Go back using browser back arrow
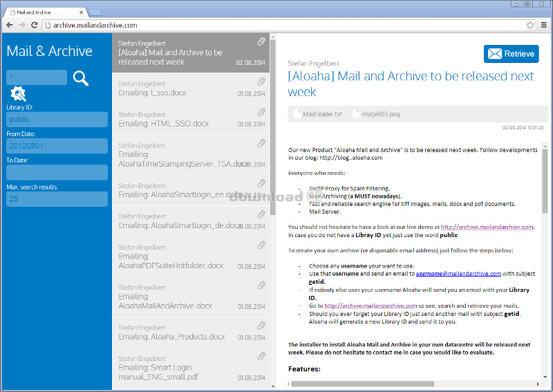The width and height of the screenshot is (553, 392). 9,25
